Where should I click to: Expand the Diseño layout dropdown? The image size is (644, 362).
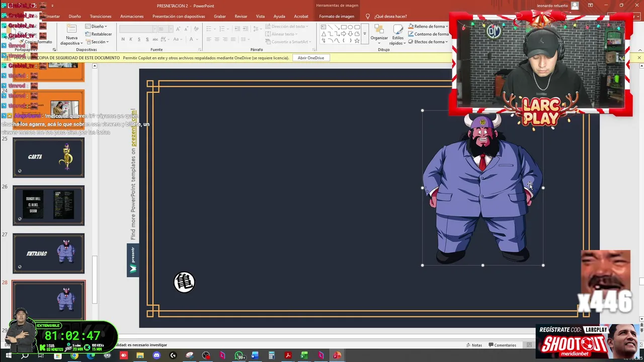[96, 26]
